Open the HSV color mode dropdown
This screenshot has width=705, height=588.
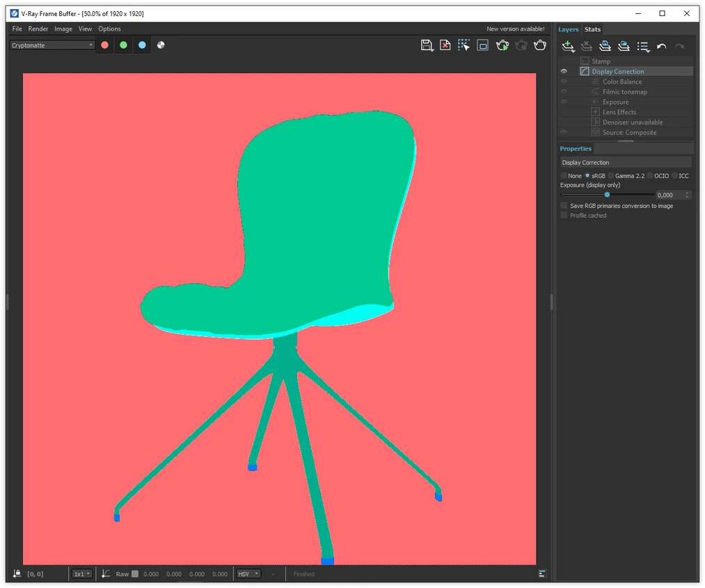[248, 573]
